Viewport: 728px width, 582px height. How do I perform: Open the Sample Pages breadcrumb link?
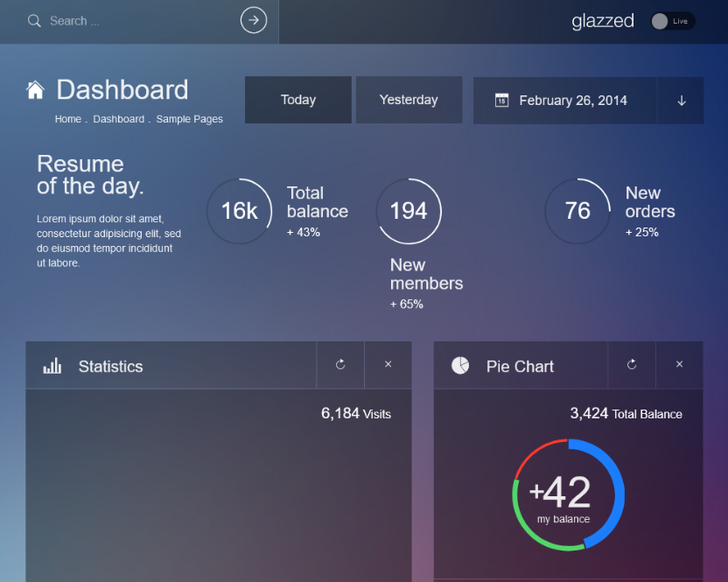(189, 119)
